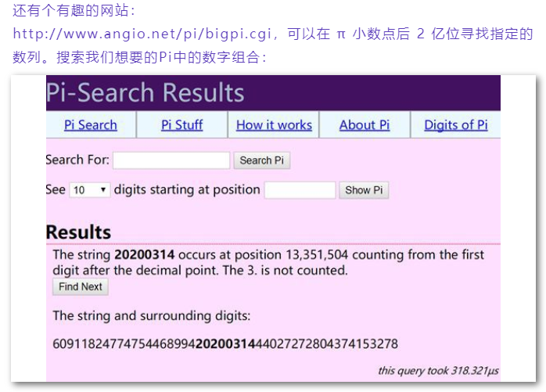546x392 pixels.
Task: Click the surrounding digits number line
Action: click(x=225, y=344)
